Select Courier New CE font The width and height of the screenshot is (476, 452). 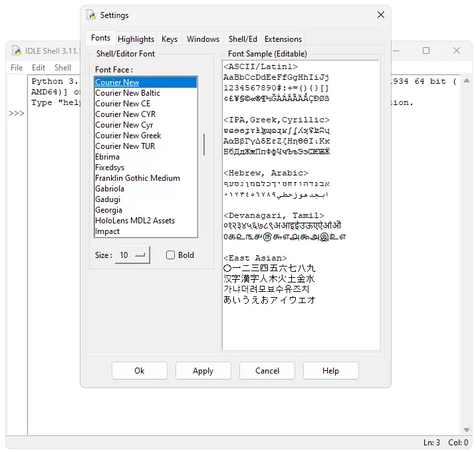(x=146, y=104)
